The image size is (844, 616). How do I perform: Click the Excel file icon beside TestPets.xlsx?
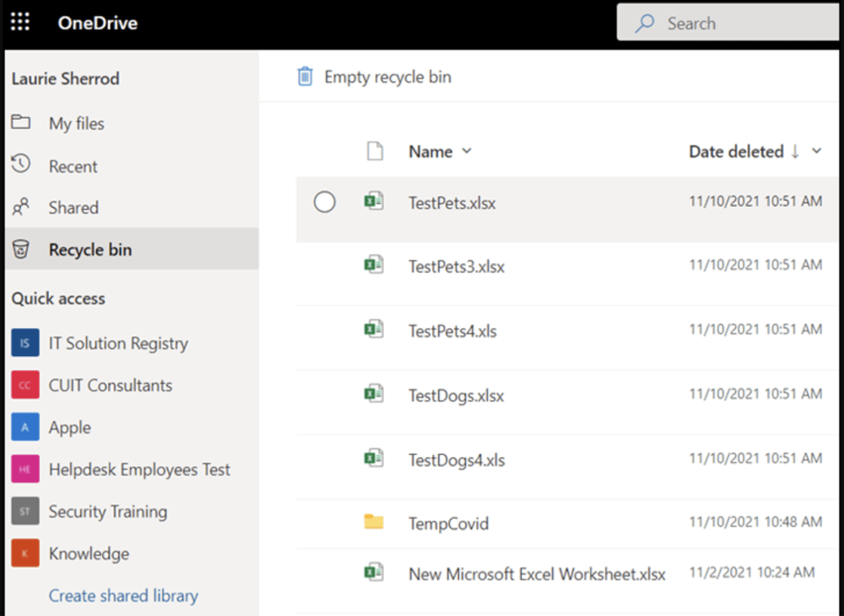coord(376,203)
